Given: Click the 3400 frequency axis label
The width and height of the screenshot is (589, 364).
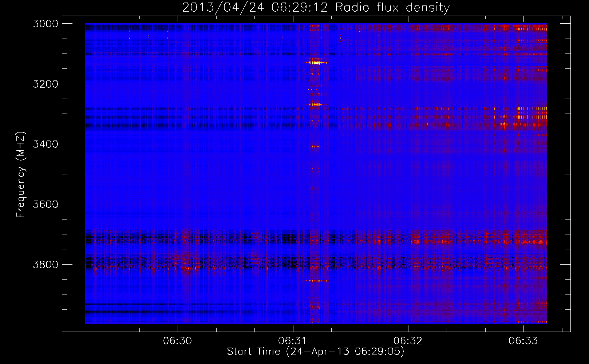Looking at the screenshot, I should [x=46, y=144].
